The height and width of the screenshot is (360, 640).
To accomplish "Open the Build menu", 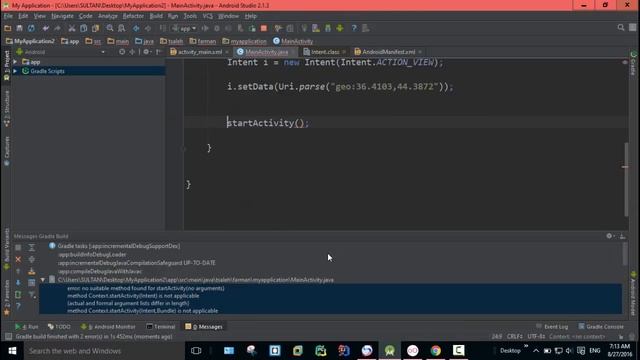I will [x=156, y=16].
